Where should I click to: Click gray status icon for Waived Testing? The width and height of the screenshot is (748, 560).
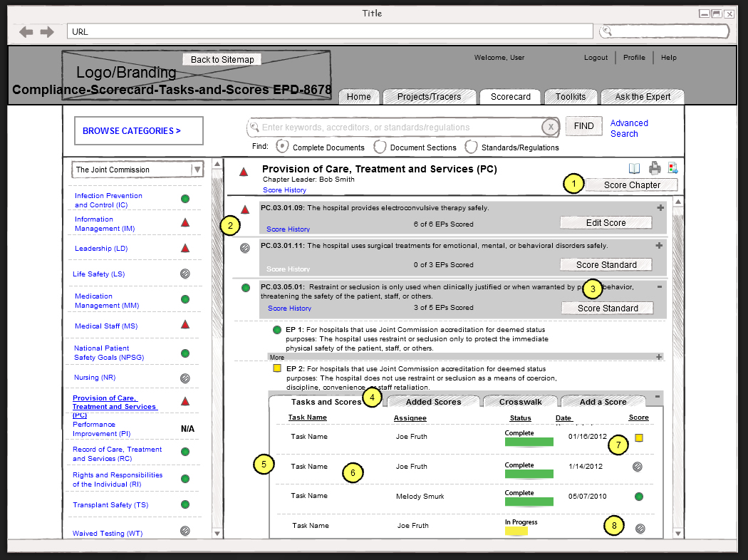click(x=185, y=530)
